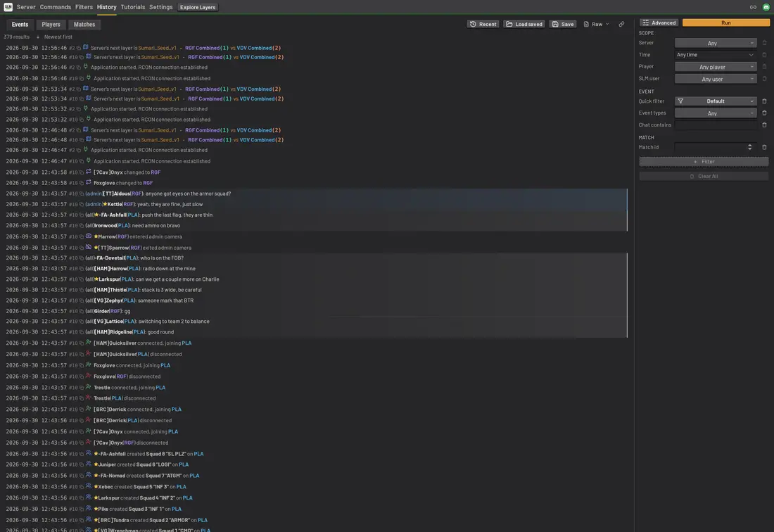774x532 pixels.
Task: Click team-change icon on Foxglove changed to RGF row
Action: (89, 182)
